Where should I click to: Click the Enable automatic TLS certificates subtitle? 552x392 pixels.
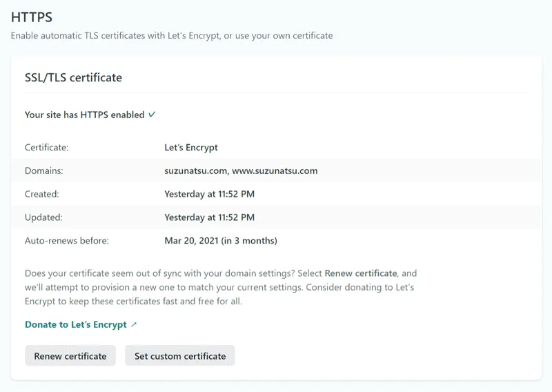172,36
